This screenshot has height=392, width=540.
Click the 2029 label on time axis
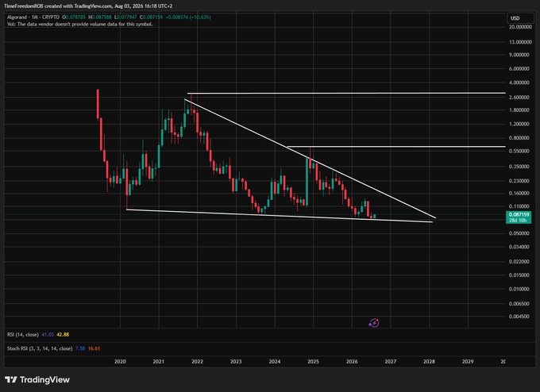pyautogui.click(x=468, y=361)
